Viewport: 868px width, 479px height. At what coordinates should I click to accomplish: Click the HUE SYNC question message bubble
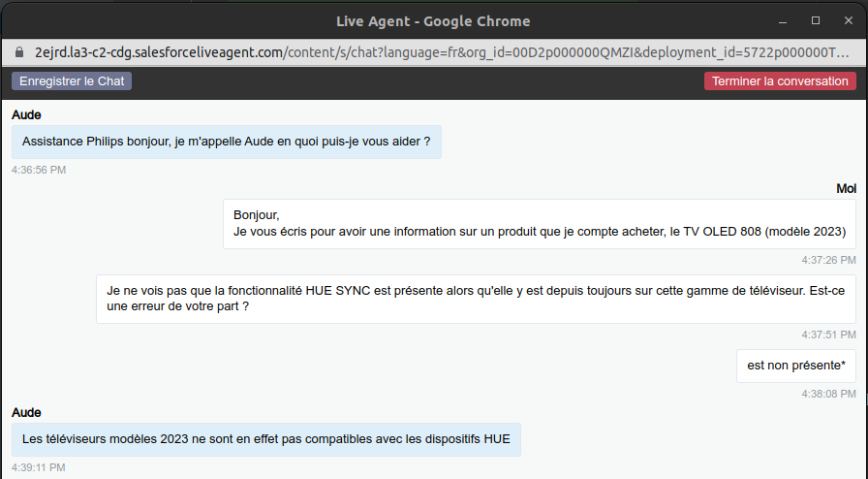(x=476, y=299)
